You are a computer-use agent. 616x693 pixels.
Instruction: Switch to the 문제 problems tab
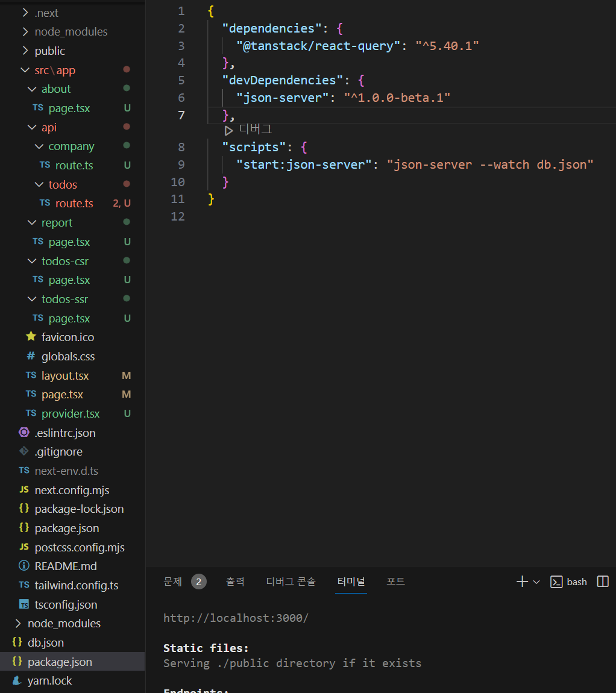pyautogui.click(x=173, y=582)
